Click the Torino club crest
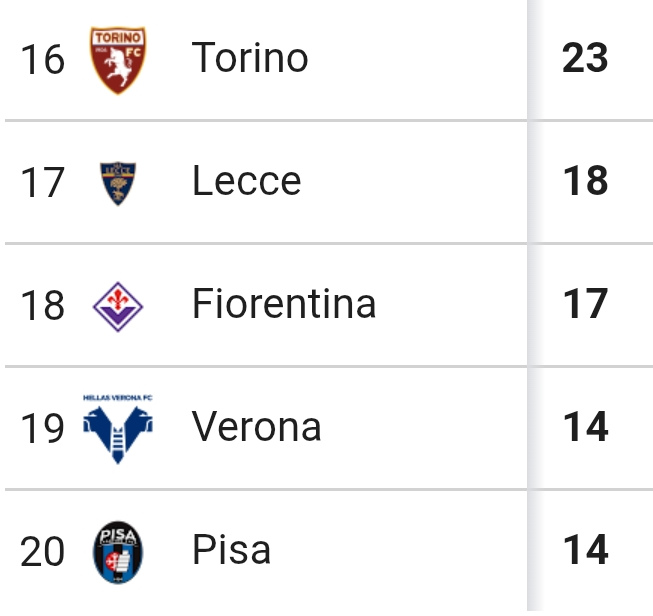The image size is (653, 616). (118, 60)
